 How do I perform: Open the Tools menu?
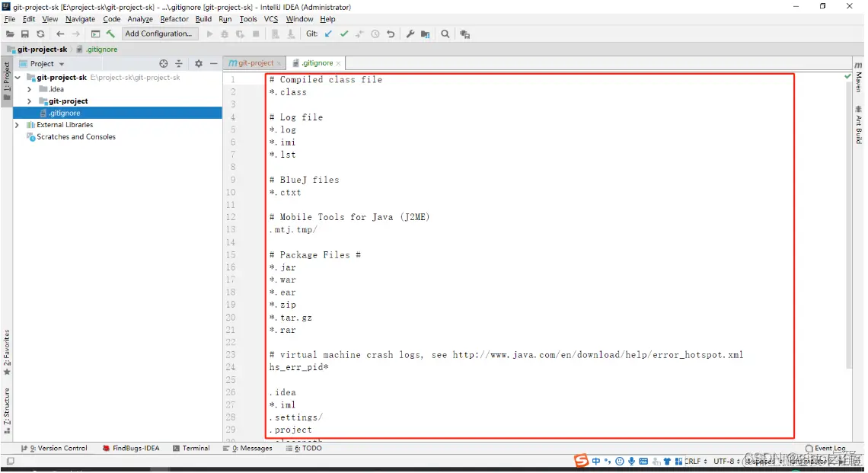pyautogui.click(x=248, y=19)
